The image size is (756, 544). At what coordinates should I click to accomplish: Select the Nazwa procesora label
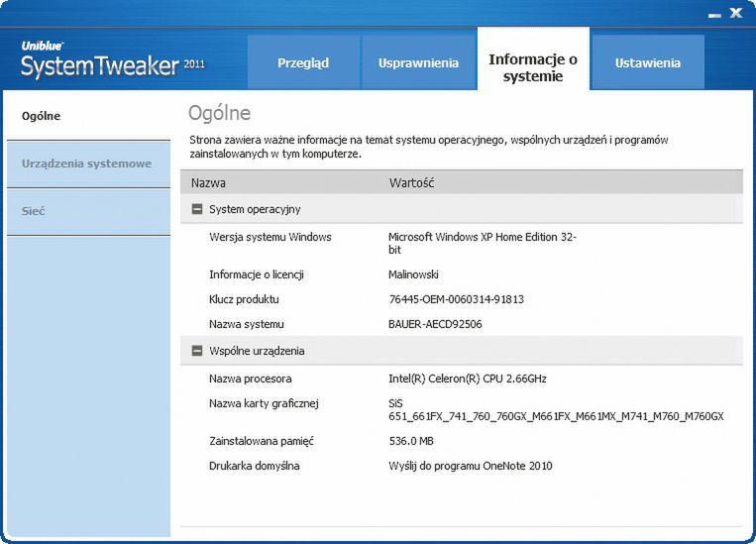click(x=251, y=379)
